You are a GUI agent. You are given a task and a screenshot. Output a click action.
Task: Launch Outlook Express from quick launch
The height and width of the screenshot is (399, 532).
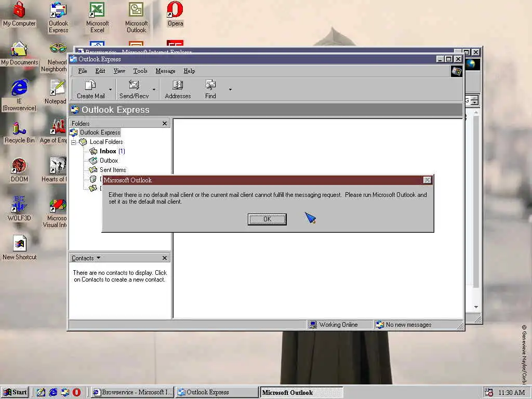[65, 392]
